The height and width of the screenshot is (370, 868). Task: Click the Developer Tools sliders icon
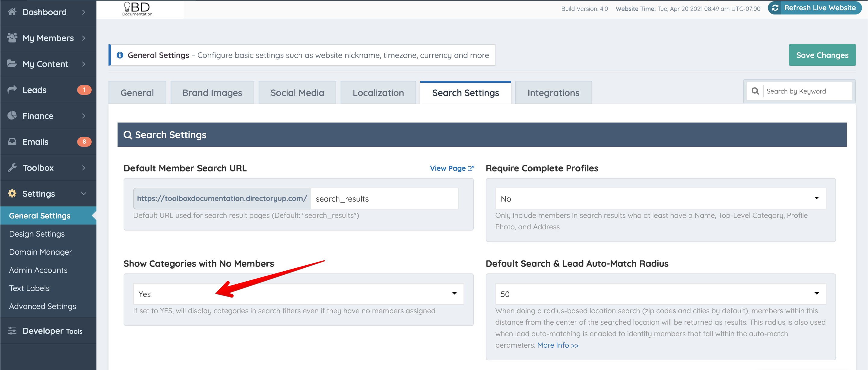point(12,330)
